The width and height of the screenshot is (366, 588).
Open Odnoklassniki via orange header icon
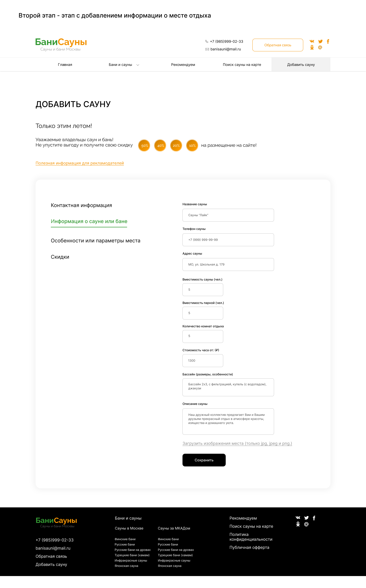312,48
